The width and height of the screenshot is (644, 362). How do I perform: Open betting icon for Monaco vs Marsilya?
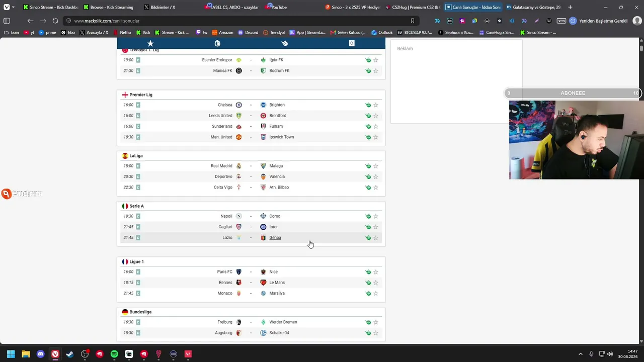pos(368,293)
